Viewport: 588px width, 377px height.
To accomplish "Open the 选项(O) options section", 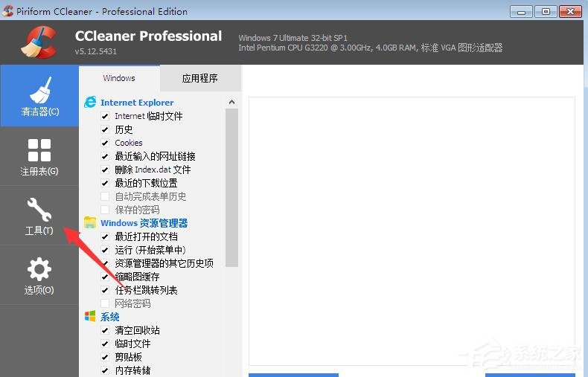I will [39, 275].
